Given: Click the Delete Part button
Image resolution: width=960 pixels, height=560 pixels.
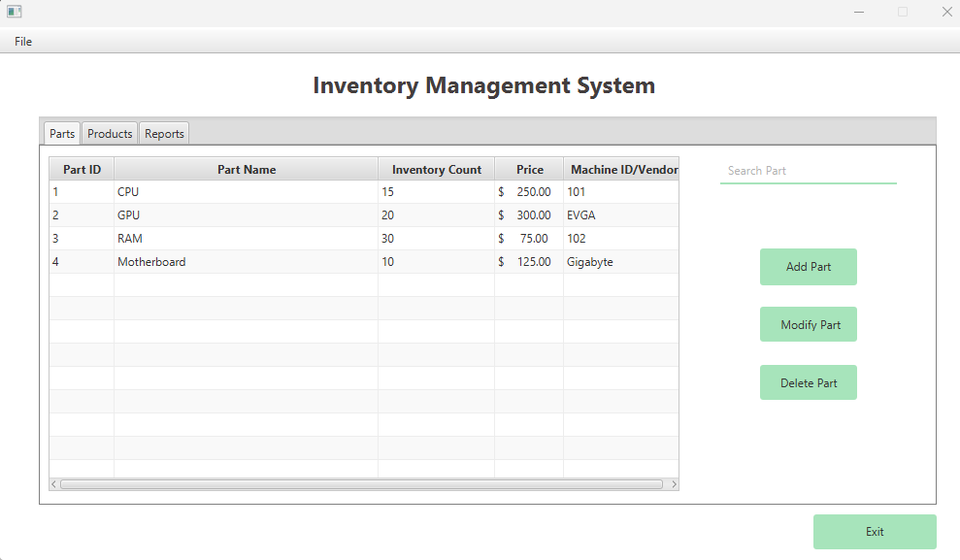Looking at the screenshot, I should coord(809,382).
